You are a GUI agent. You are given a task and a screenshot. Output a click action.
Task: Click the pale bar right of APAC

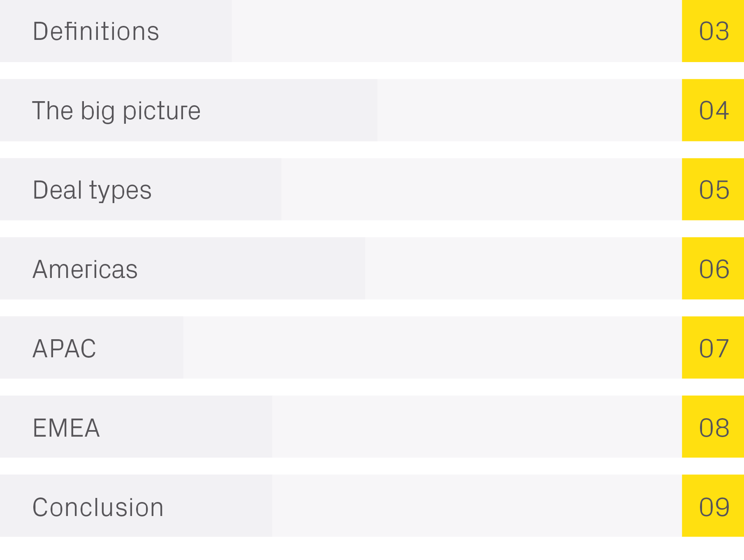[432, 348]
